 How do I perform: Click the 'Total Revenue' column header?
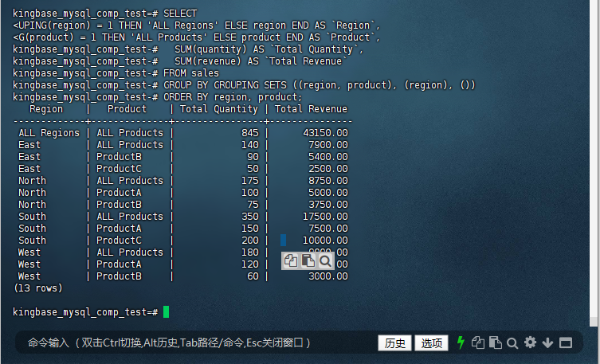pyautogui.click(x=311, y=109)
